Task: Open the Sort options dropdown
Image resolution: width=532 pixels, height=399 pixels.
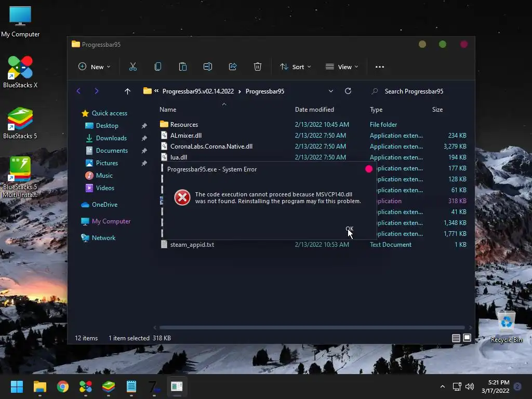Action: pos(295,67)
